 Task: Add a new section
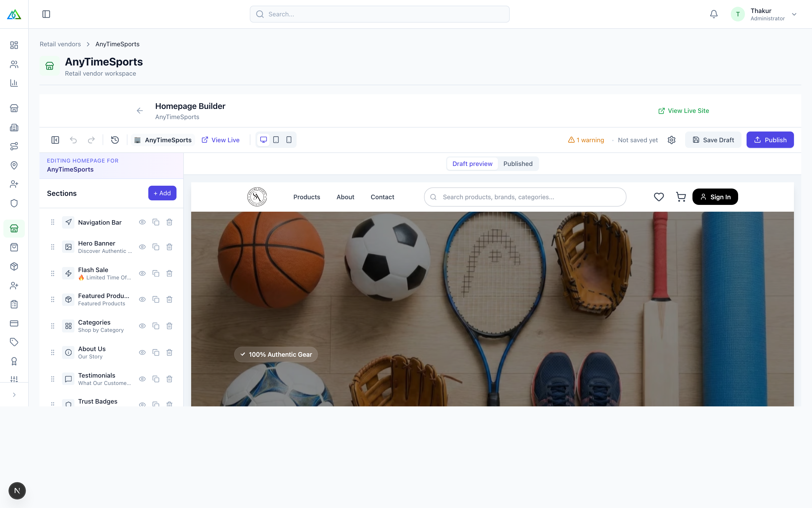[x=162, y=193]
